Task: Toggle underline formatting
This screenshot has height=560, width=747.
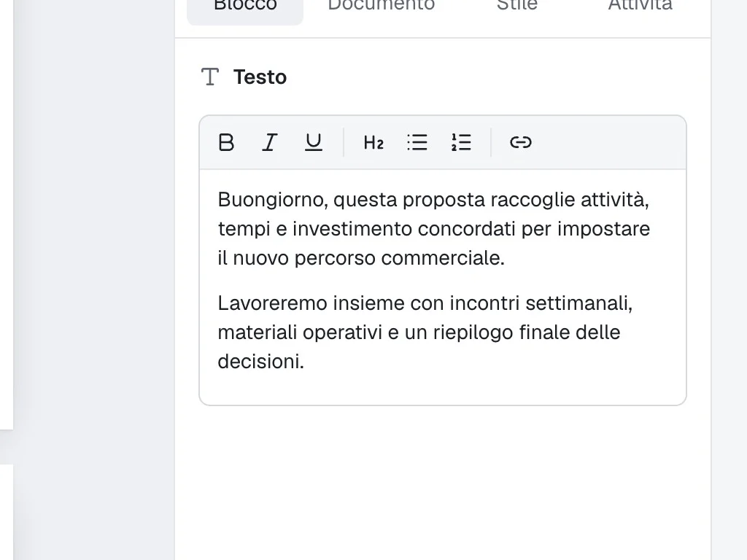Action: (x=314, y=142)
